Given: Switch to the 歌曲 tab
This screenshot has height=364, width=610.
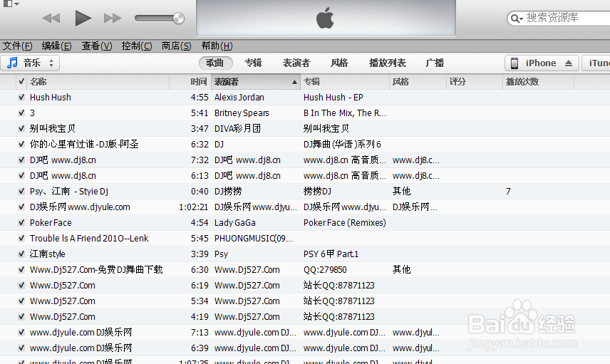Looking at the screenshot, I should [x=215, y=63].
